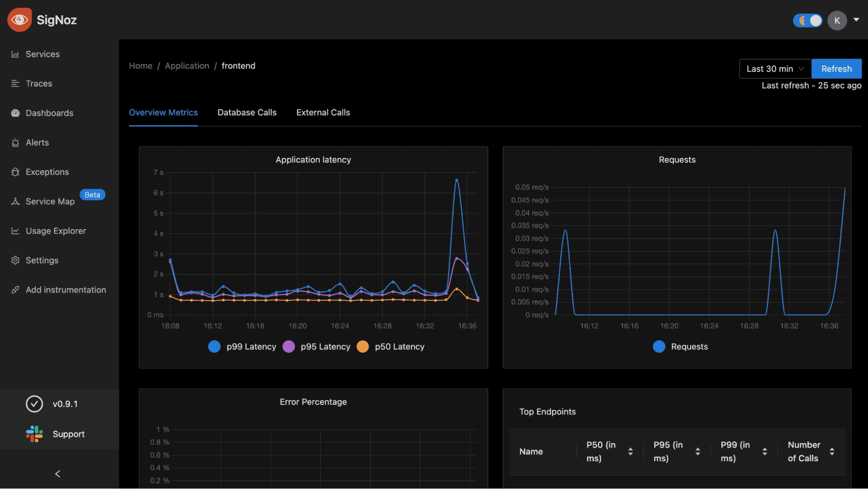Go to Application breadcrumb link
Viewport: 868px width, 489px height.
pyautogui.click(x=187, y=66)
